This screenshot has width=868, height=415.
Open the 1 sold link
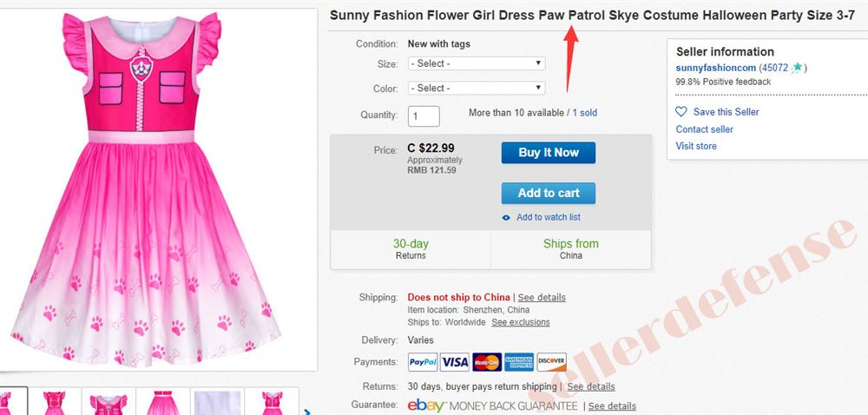(584, 113)
